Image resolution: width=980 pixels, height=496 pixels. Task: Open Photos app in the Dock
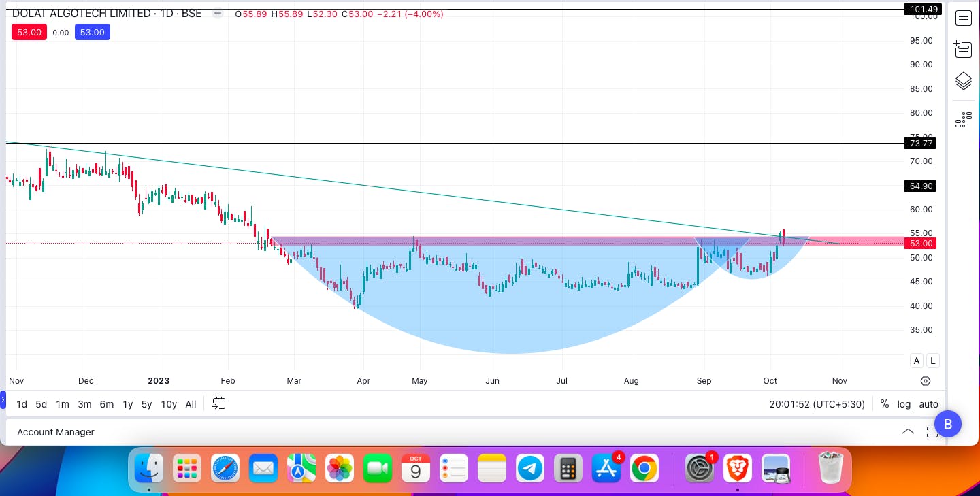(339, 469)
